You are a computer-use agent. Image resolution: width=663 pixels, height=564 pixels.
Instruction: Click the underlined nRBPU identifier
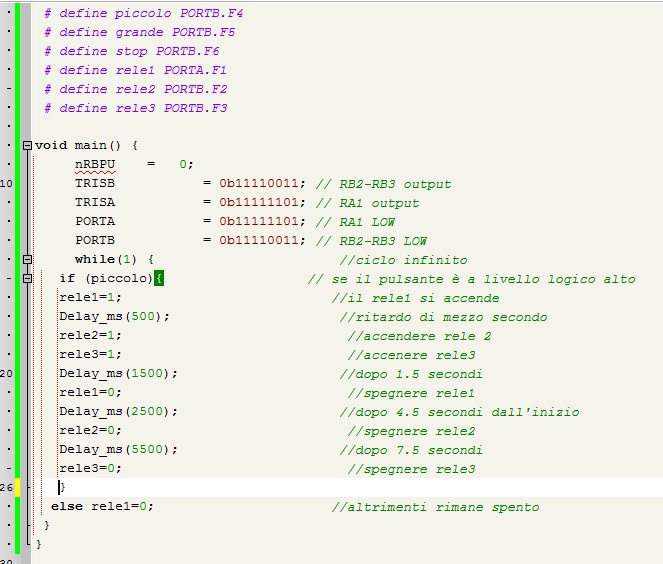95,165
